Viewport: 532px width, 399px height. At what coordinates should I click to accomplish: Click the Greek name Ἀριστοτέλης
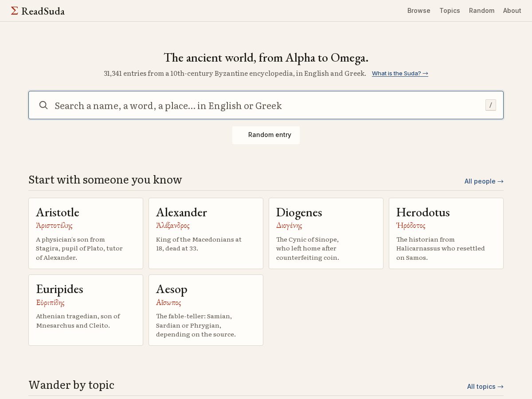click(54, 226)
